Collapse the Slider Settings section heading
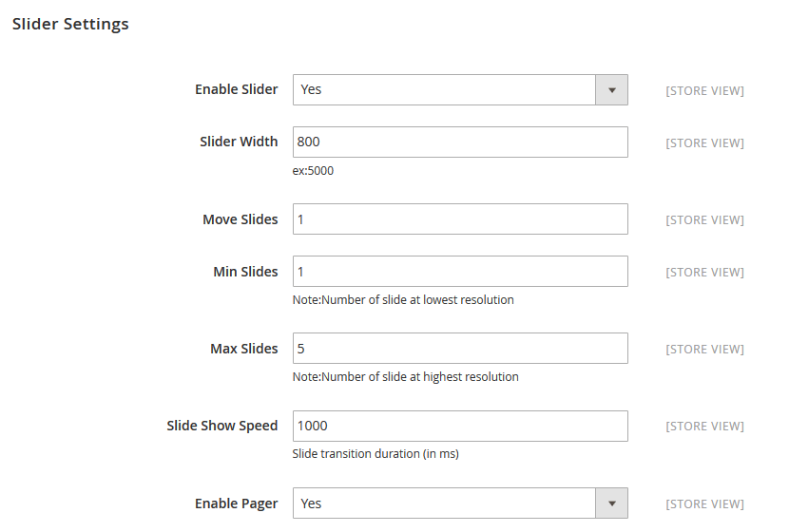This screenshot has width=789, height=532. (70, 25)
